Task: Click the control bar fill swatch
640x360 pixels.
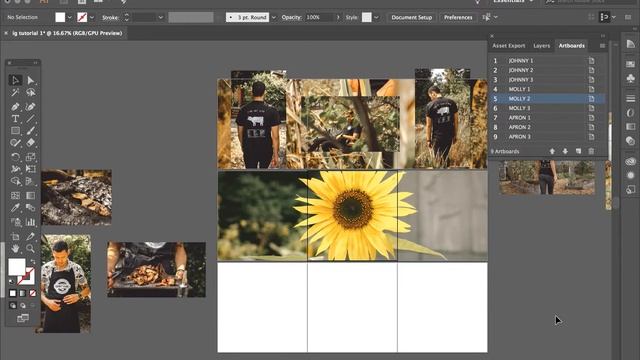Action: [x=60, y=17]
